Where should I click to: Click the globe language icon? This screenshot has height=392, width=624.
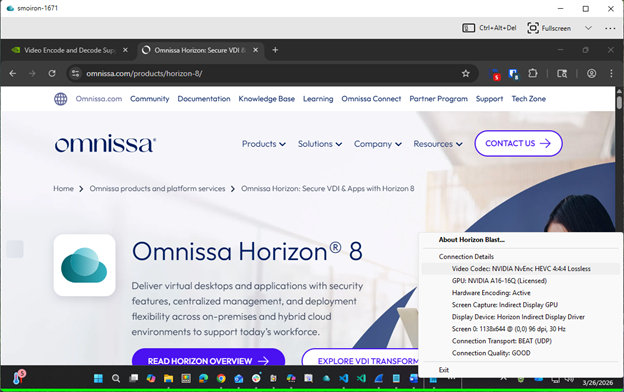click(x=60, y=99)
